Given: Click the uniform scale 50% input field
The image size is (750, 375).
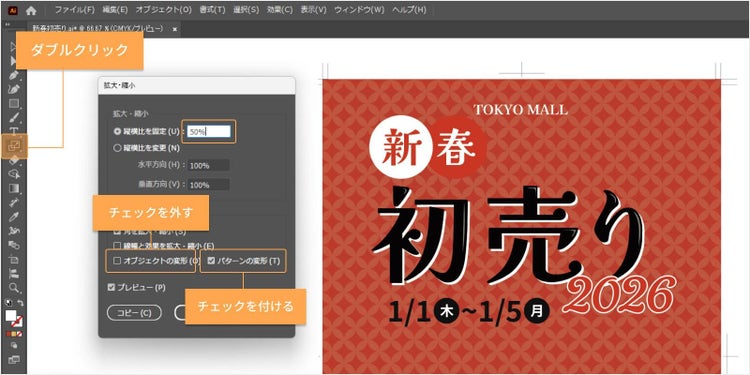Looking at the screenshot, I should 209,132.
